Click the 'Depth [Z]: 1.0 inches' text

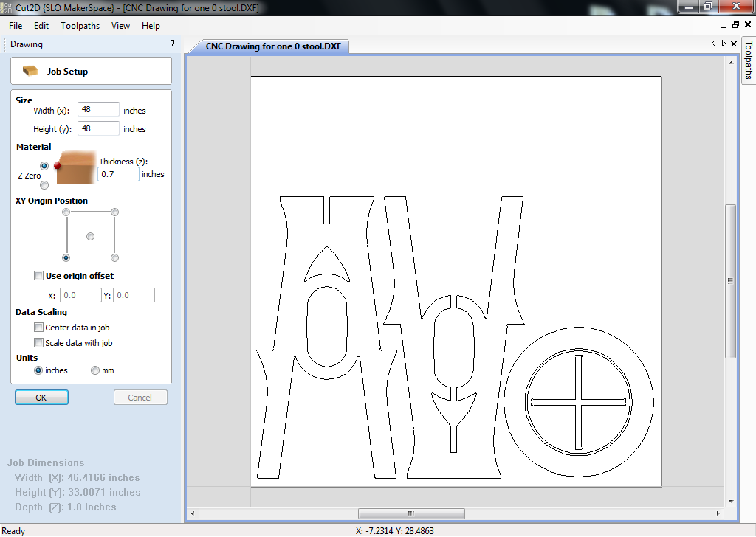point(66,507)
